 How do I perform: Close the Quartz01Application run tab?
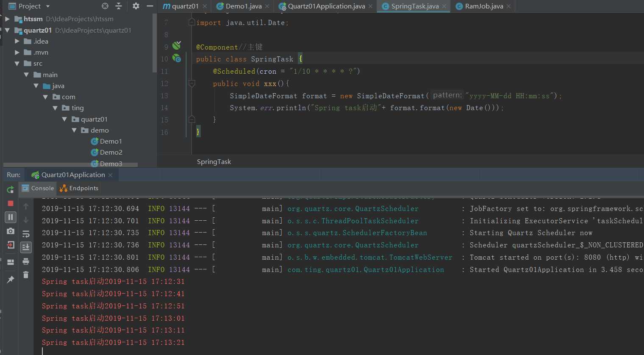point(111,175)
